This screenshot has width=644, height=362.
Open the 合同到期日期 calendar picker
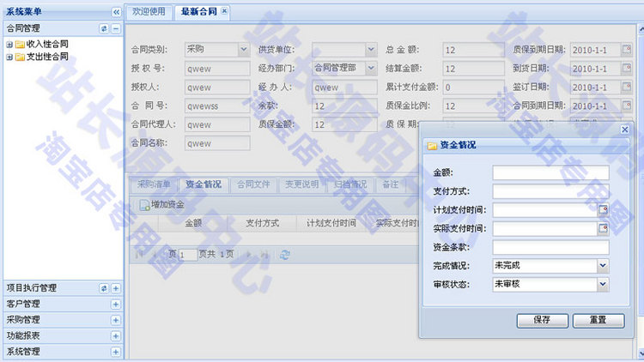click(626, 106)
